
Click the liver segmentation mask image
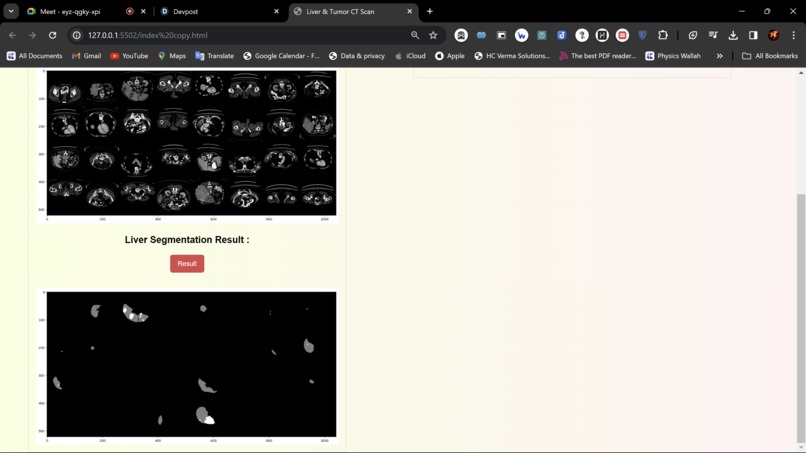tap(187, 367)
